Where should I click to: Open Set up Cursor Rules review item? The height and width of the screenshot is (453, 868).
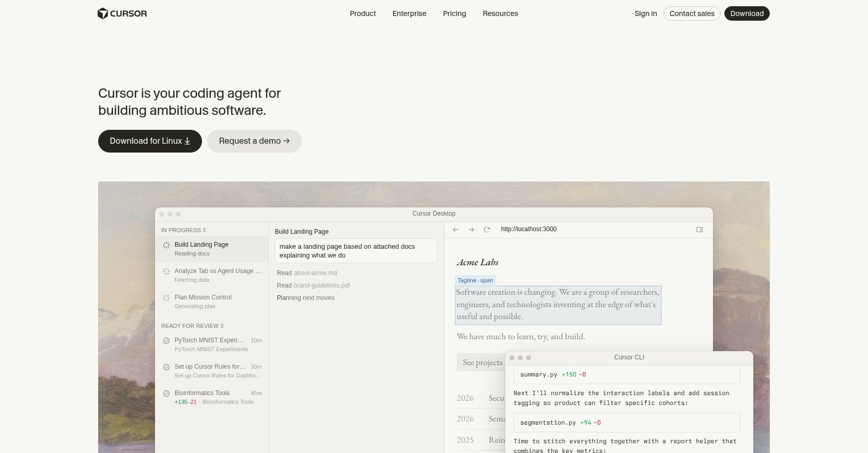[212, 371]
